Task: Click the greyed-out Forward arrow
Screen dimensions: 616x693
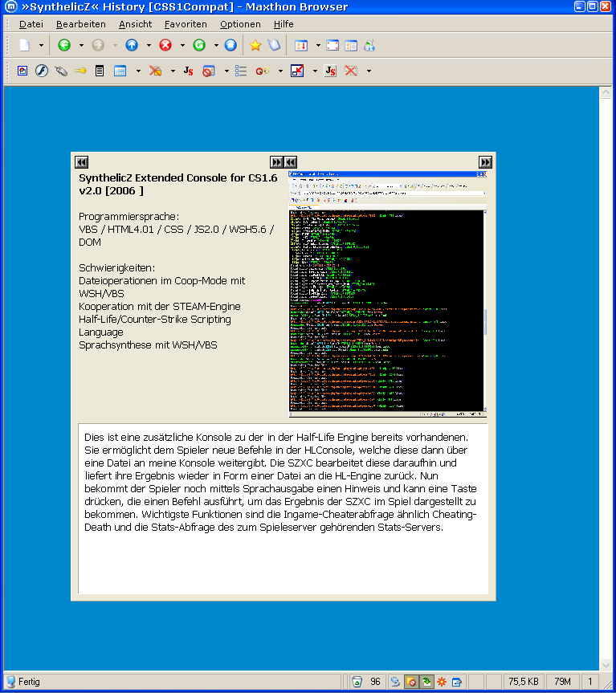Action: click(98, 45)
